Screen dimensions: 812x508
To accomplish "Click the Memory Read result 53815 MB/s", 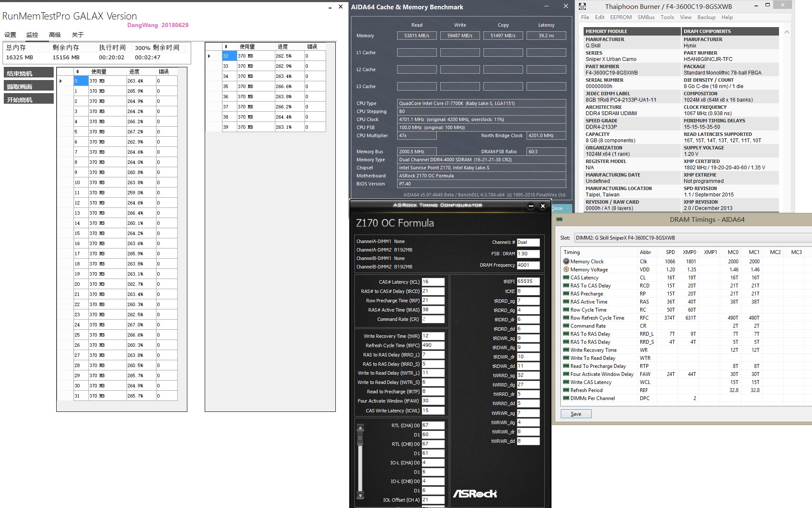I will 417,36.
